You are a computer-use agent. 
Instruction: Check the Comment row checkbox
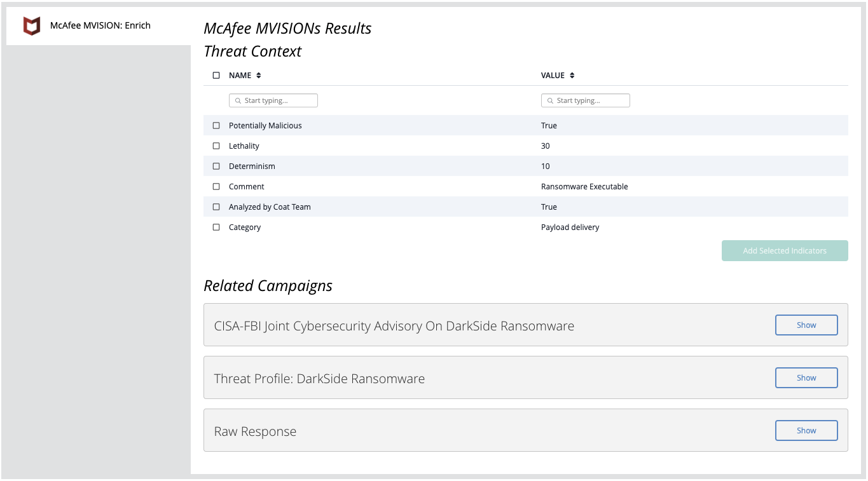pos(216,187)
